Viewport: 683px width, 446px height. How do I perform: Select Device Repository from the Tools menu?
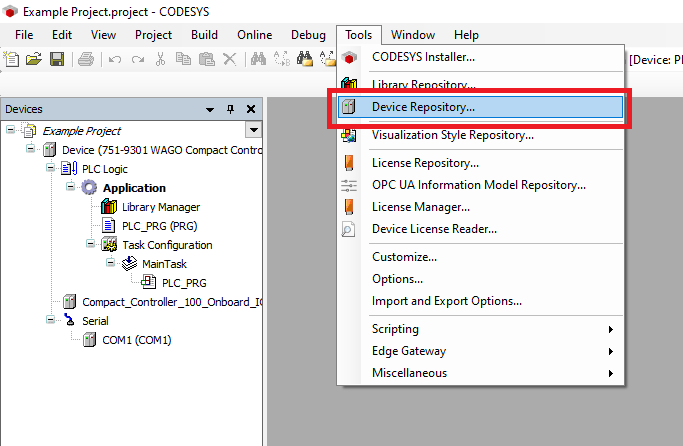pyautogui.click(x=423, y=106)
